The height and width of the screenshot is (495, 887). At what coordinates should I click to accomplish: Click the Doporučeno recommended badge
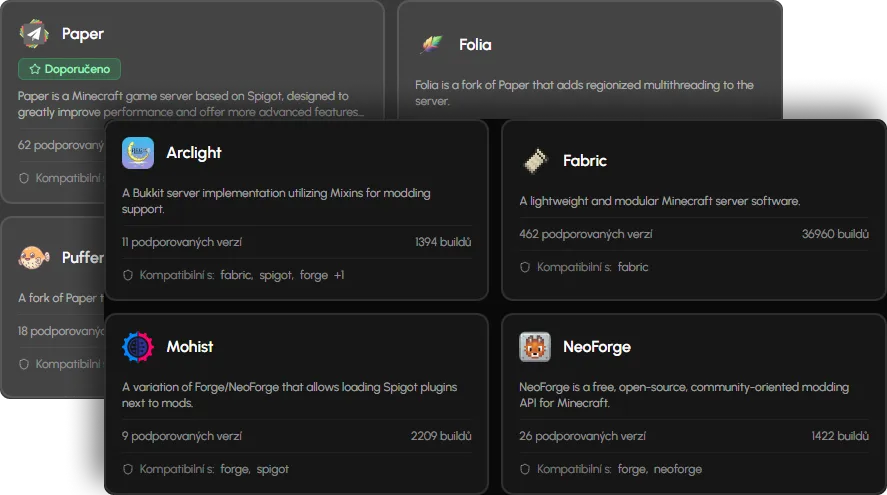[70, 69]
